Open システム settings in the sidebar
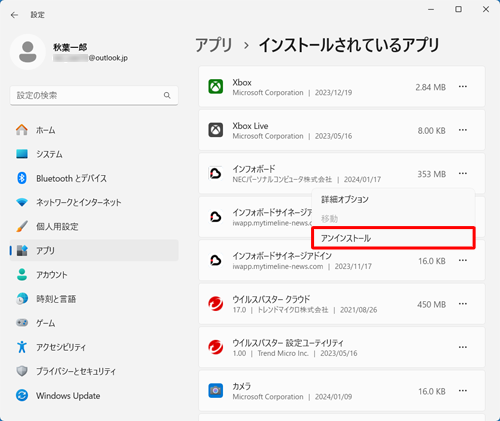The image size is (500, 421). [94, 154]
